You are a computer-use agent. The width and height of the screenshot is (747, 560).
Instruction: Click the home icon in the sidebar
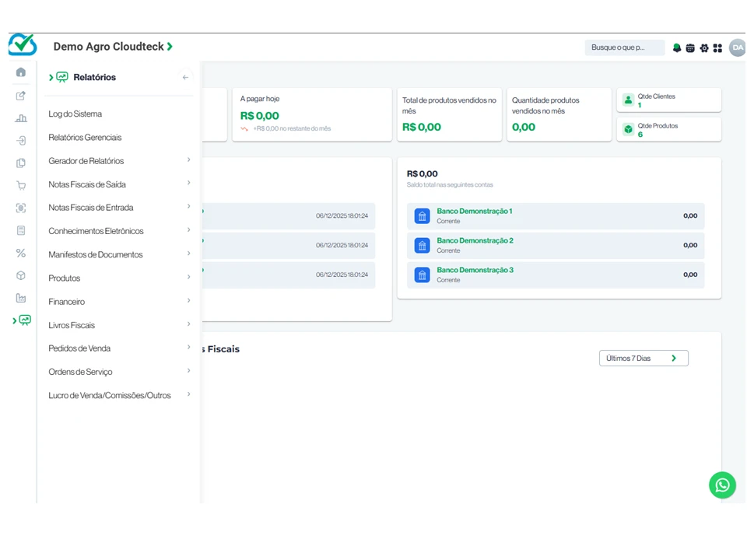pyautogui.click(x=21, y=72)
